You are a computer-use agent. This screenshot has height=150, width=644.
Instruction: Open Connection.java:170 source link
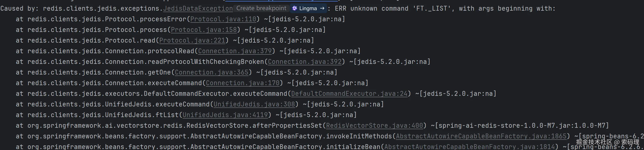(x=243, y=83)
